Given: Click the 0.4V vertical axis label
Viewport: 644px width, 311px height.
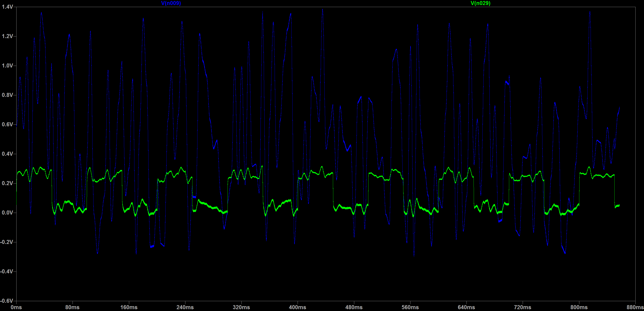Looking at the screenshot, I should tap(7, 154).
